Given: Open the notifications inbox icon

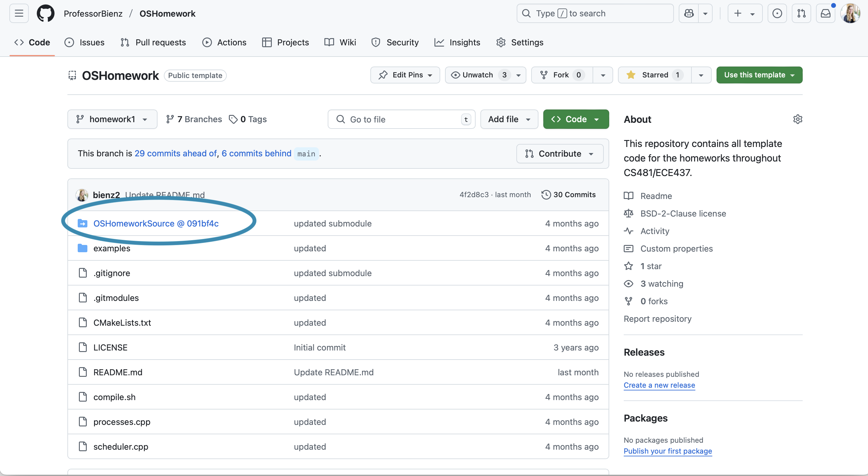Looking at the screenshot, I should pyautogui.click(x=825, y=14).
